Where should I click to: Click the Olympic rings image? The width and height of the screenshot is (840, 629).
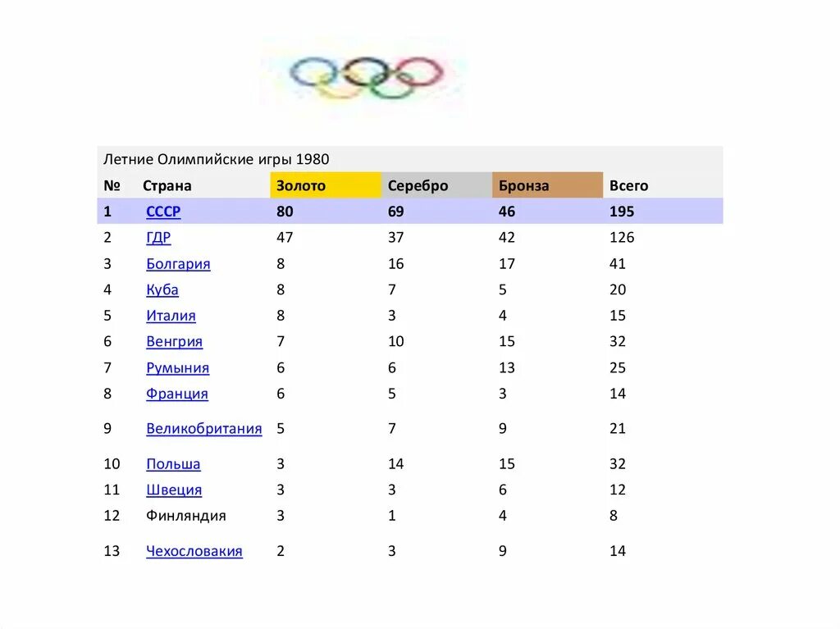[x=366, y=78]
